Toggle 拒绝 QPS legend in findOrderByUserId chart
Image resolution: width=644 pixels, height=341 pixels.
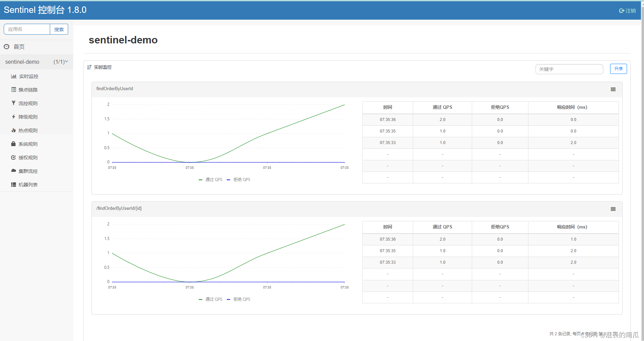tap(239, 180)
